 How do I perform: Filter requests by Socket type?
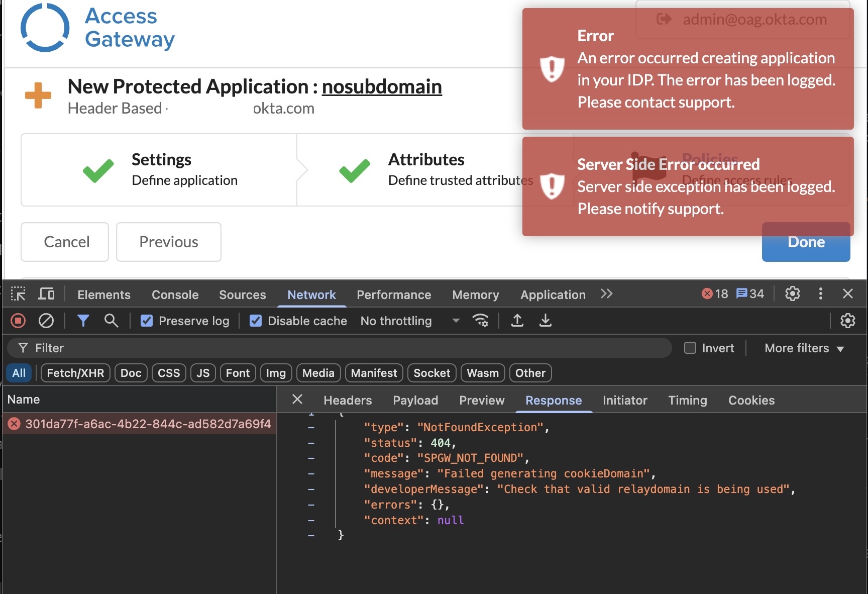[x=432, y=373]
